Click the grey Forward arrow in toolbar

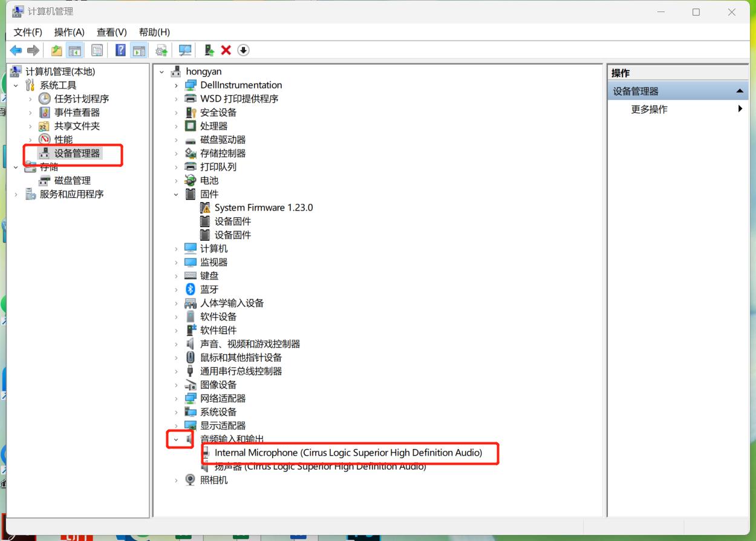tap(33, 50)
